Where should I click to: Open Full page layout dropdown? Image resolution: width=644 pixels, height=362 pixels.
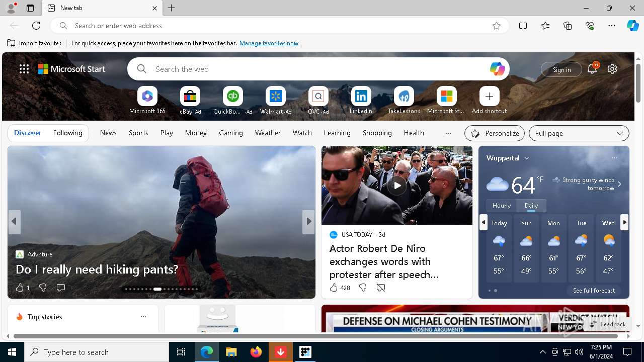pos(579,133)
